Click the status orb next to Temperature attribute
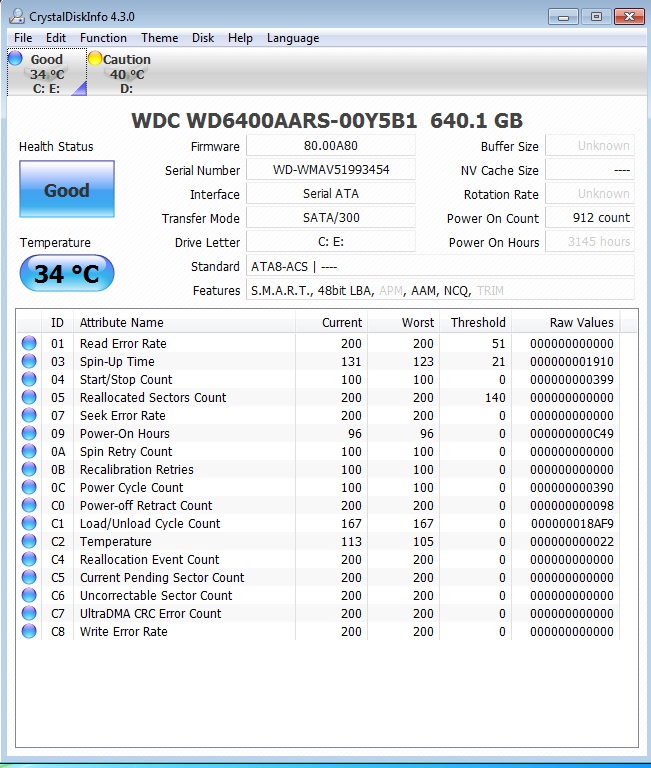651x768 pixels. (x=29, y=541)
